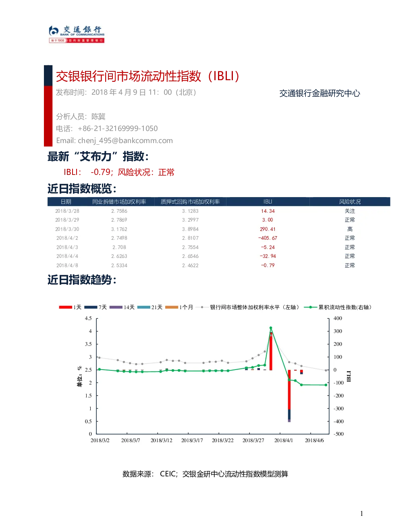Click the IBLI value -405.67

click(x=268, y=238)
